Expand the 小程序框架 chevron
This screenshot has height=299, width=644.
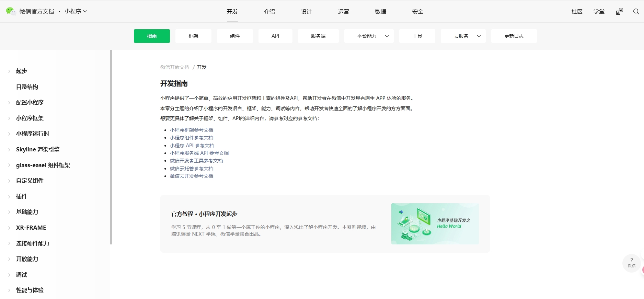pos(9,118)
